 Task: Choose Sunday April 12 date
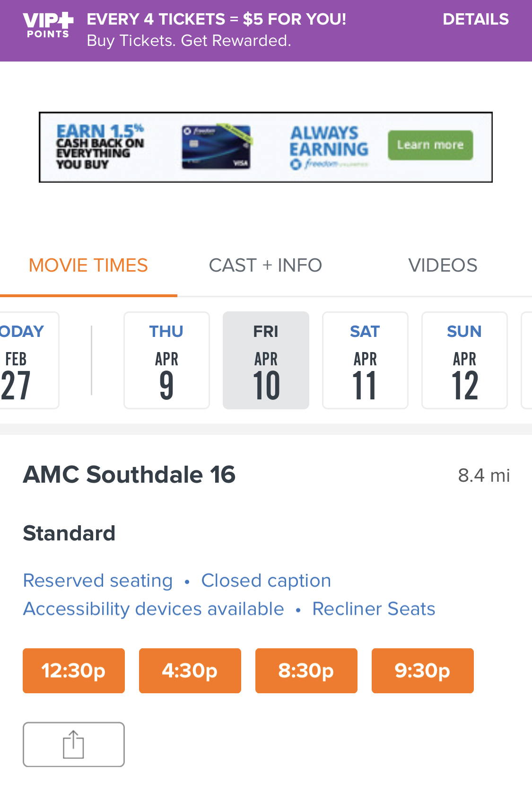[x=464, y=360]
